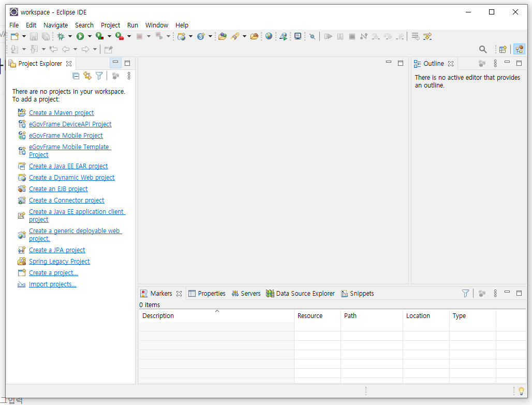Open the Next Annotation dropdown arrow
The height and width of the screenshot is (405, 532).
pos(24,49)
